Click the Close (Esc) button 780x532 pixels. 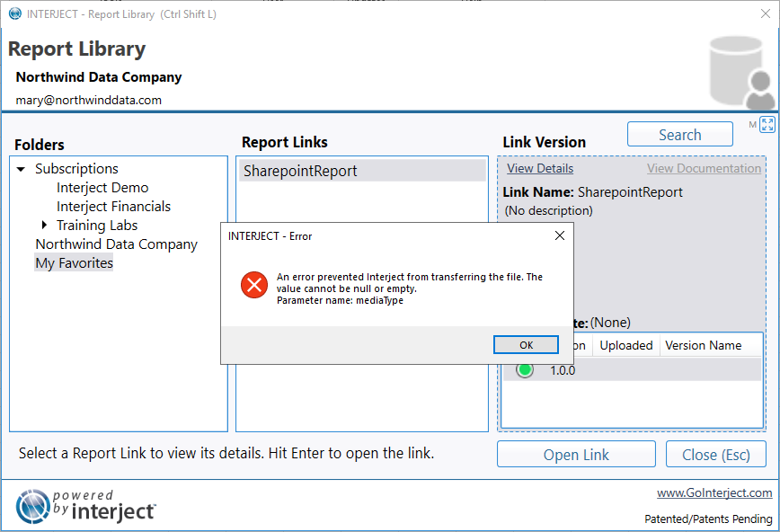716,455
